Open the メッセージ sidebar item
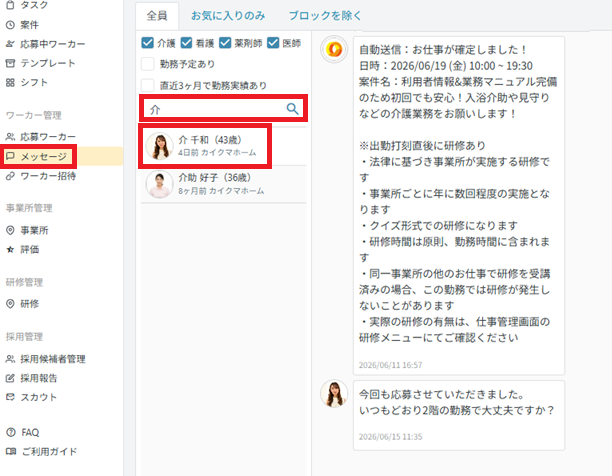 pos(38,156)
